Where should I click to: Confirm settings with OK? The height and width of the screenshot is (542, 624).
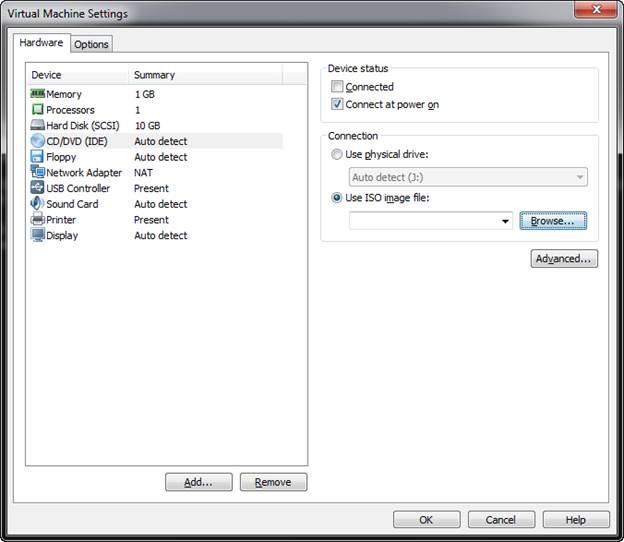(427, 520)
